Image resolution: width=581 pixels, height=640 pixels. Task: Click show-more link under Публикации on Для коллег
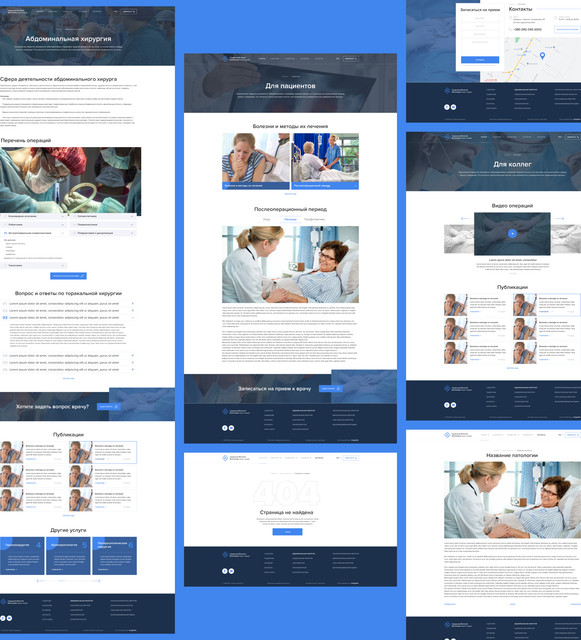pos(512,368)
